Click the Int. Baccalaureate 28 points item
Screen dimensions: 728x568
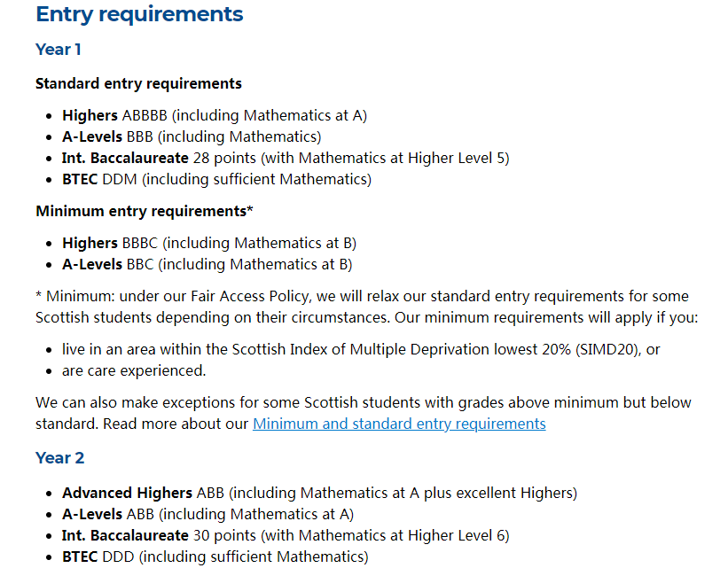point(285,158)
